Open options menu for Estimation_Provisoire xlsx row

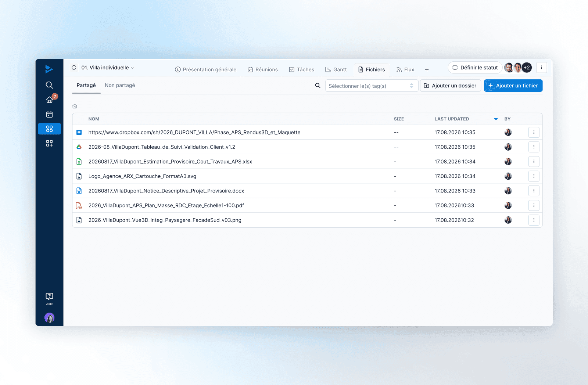click(x=534, y=162)
